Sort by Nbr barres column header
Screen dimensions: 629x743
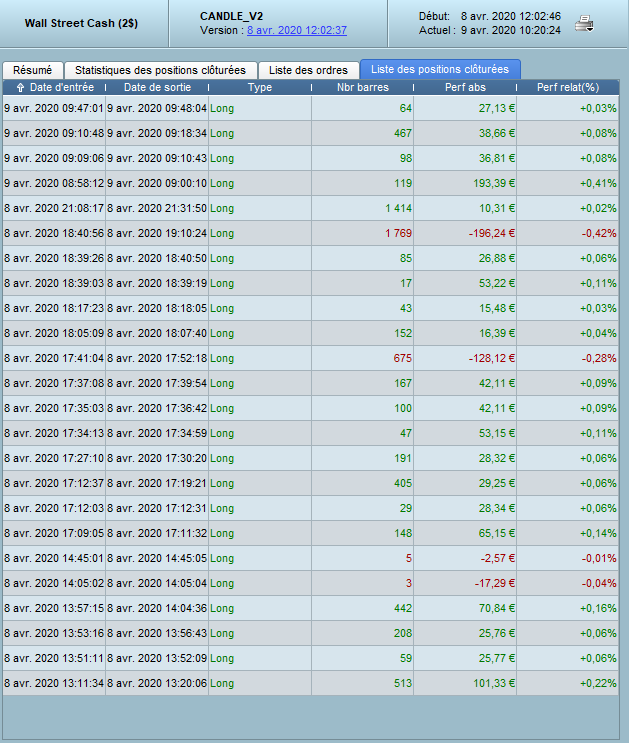[363, 87]
